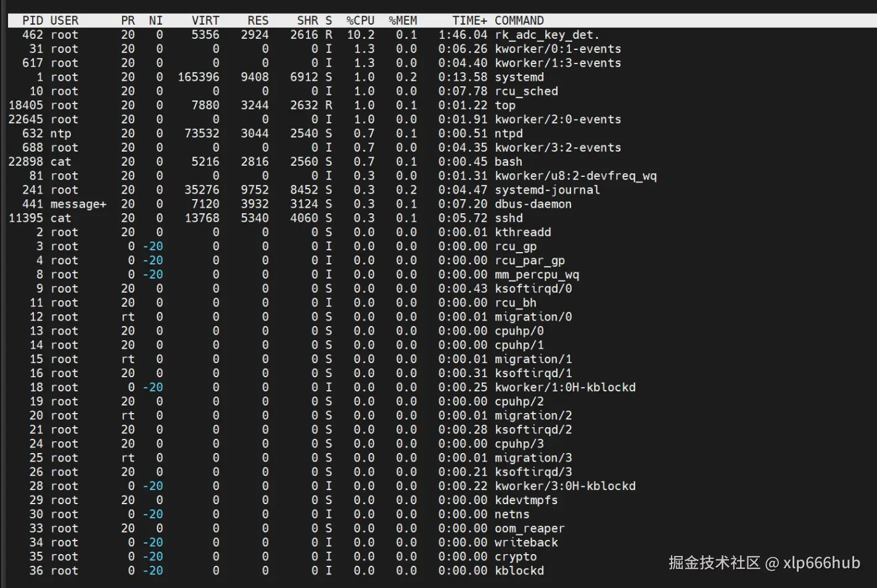The image size is (877, 588).
Task: Click the VIRT column header
Action: click(205, 20)
